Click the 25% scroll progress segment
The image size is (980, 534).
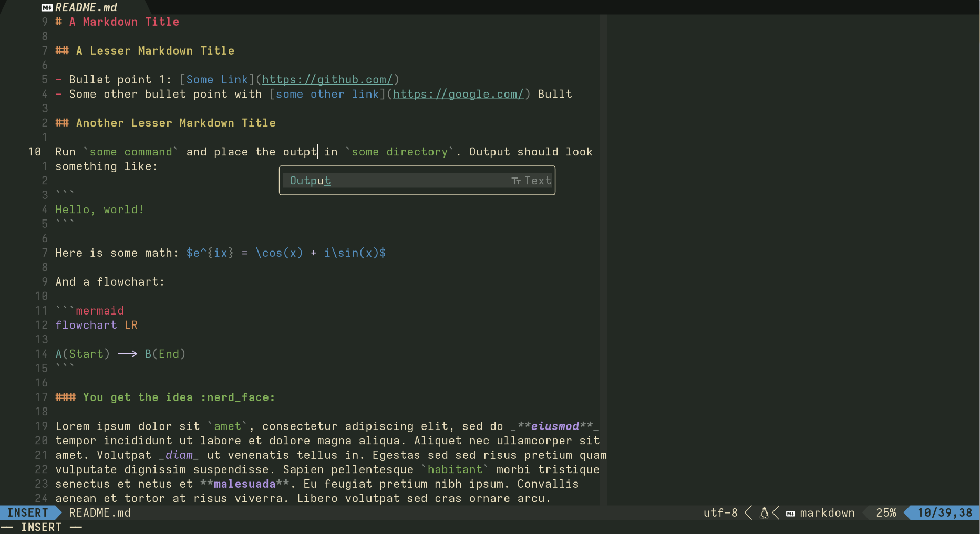click(x=886, y=513)
